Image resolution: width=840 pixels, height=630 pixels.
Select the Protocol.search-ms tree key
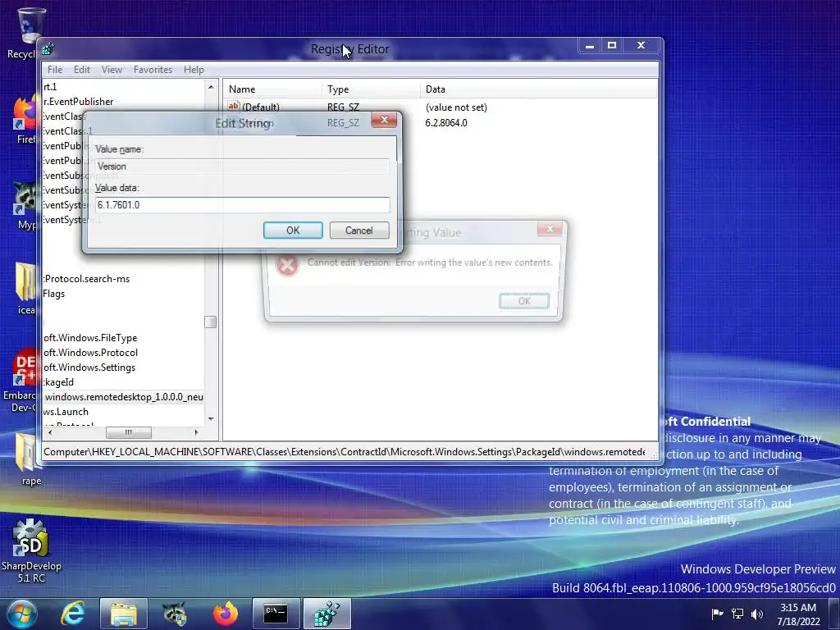pos(86,279)
